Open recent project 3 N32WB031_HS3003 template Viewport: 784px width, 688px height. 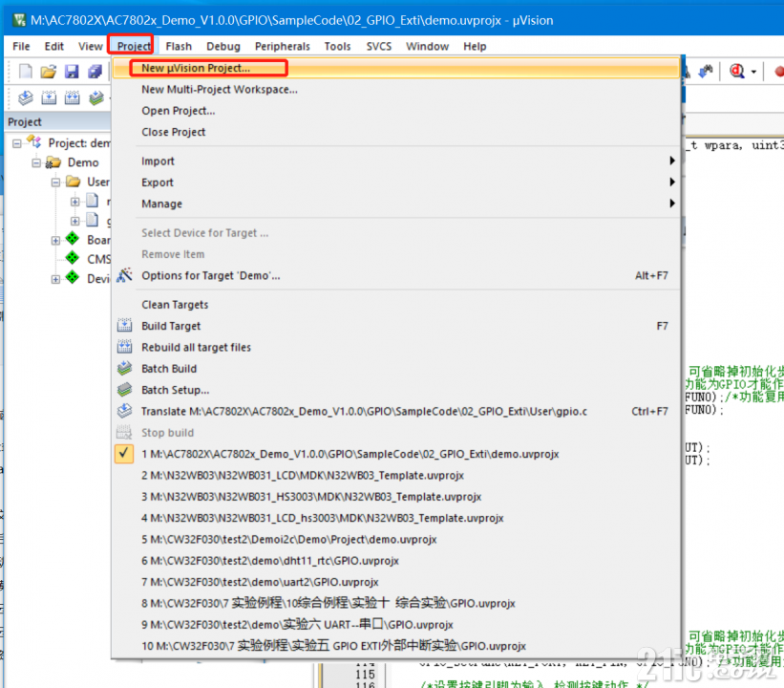(396, 497)
